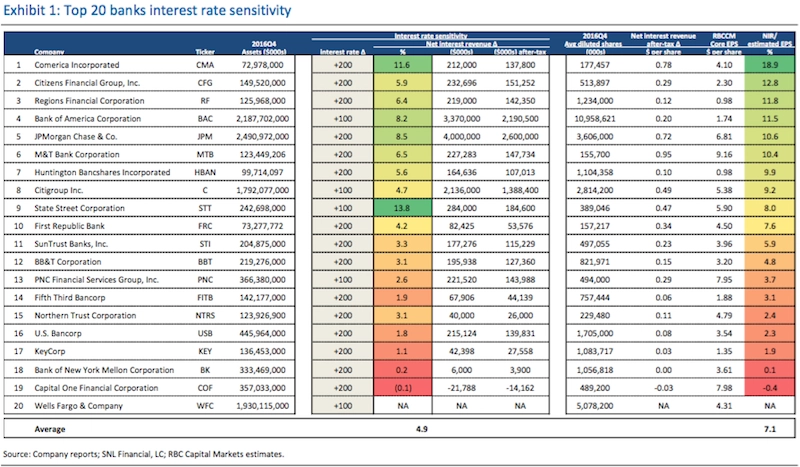Select Citizens Financial Group, Inc. name
800x467 pixels.
pyautogui.click(x=87, y=83)
